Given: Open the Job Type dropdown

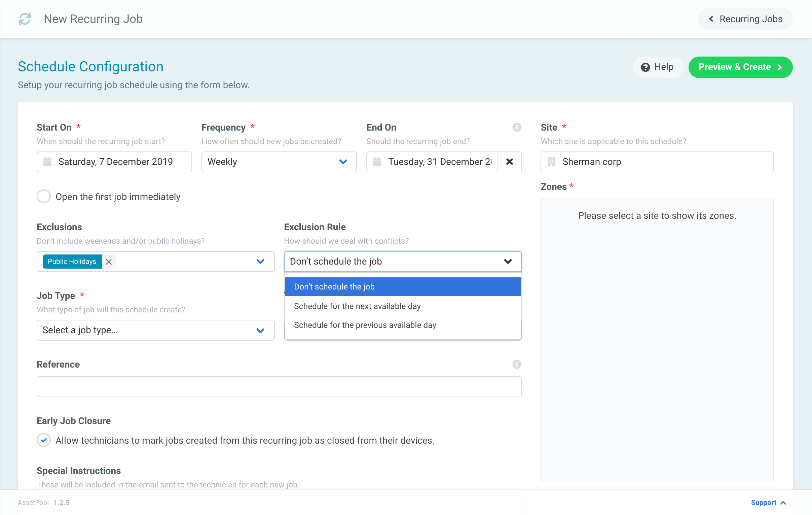Looking at the screenshot, I should coord(155,330).
